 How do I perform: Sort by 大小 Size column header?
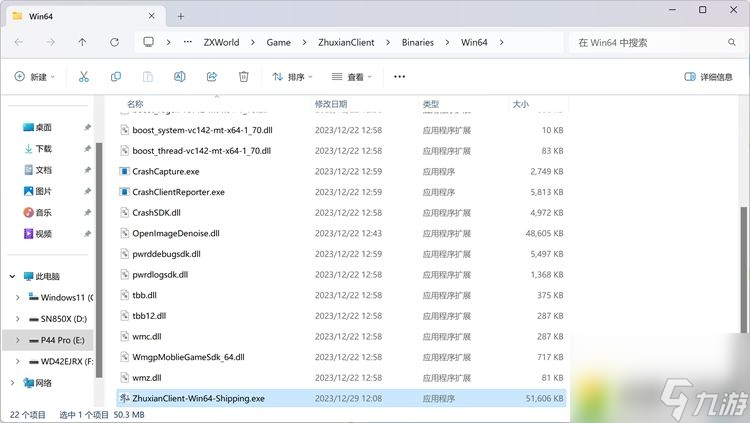click(520, 104)
